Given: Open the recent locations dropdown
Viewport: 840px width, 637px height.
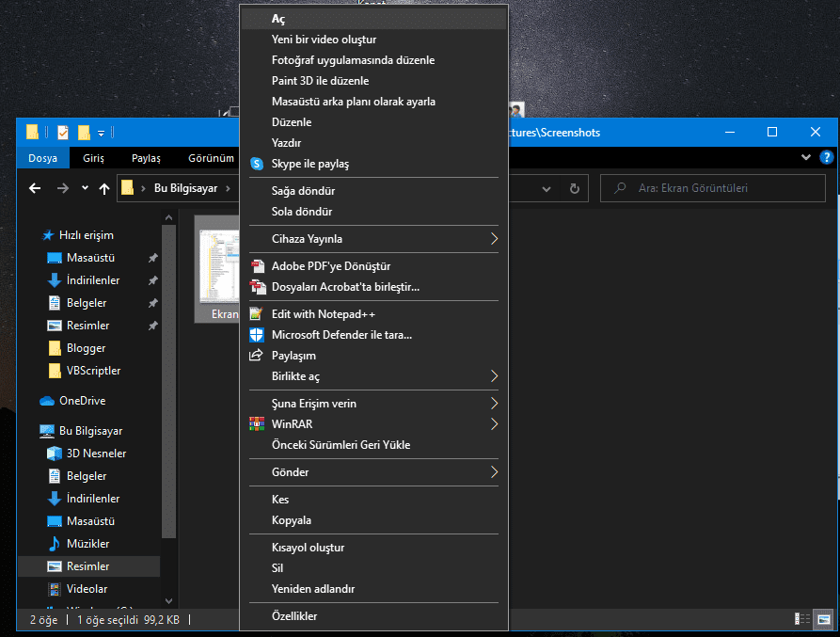Looking at the screenshot, I should (x=85, y=188).
